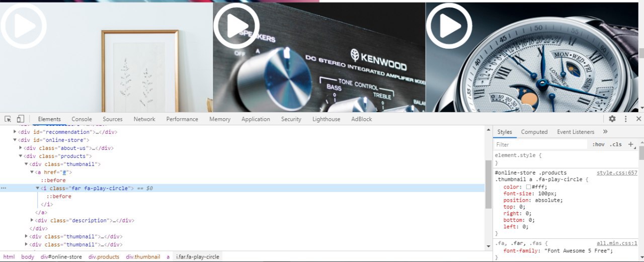Expand the recommendation div node

15,132
